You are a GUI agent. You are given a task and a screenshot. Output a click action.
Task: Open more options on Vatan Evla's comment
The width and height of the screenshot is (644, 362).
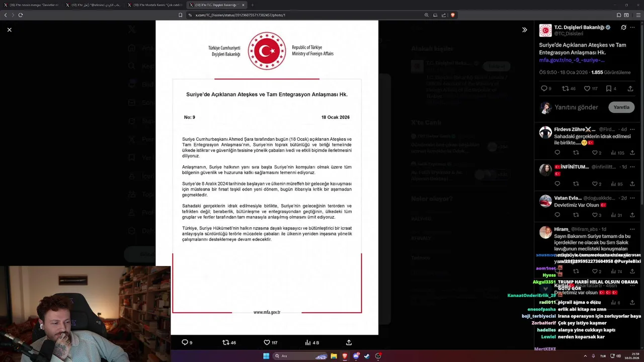(x=632, y=198)
